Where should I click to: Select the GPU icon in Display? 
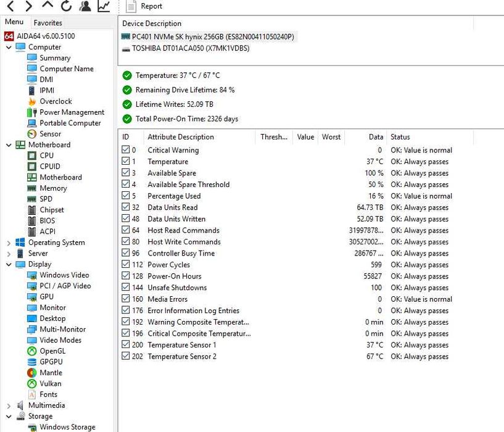(x=32, y=297)
